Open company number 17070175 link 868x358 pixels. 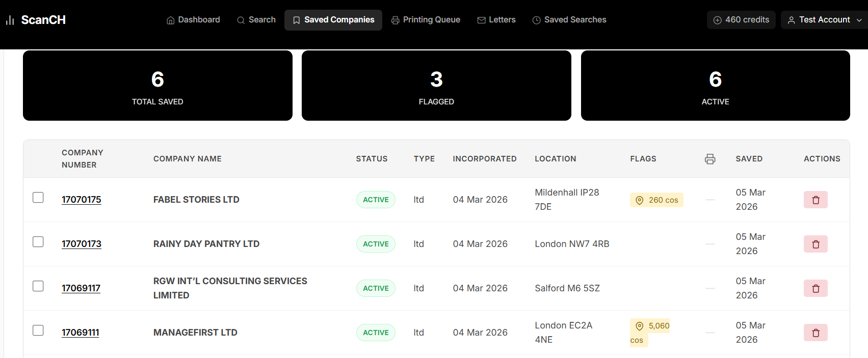[82, 200]
